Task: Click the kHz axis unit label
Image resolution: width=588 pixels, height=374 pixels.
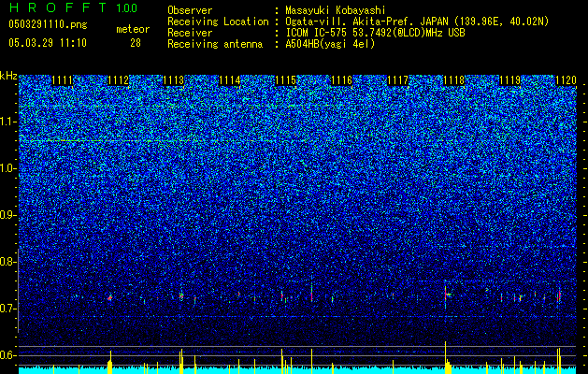Action: pos(8,76)
